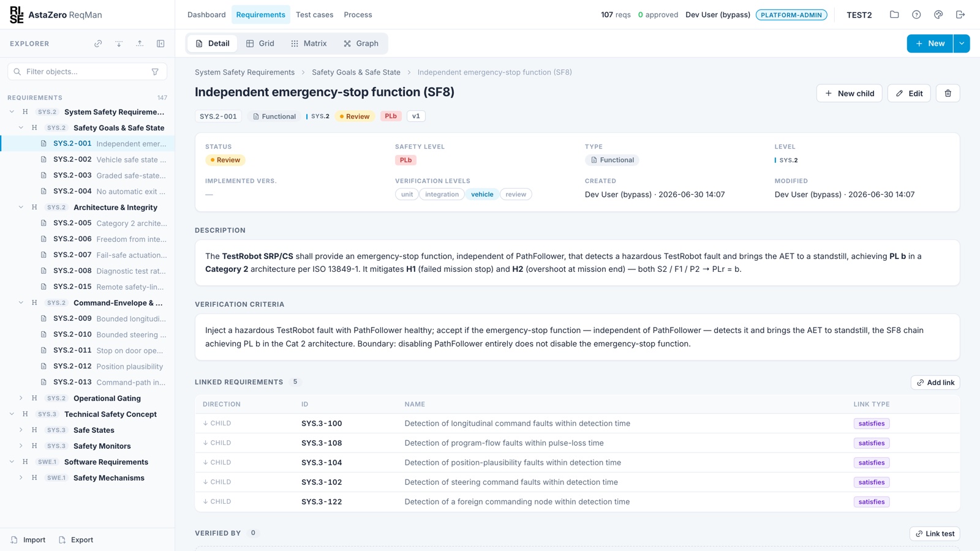Open System Safety Requirements breadcrumb link

244,72
